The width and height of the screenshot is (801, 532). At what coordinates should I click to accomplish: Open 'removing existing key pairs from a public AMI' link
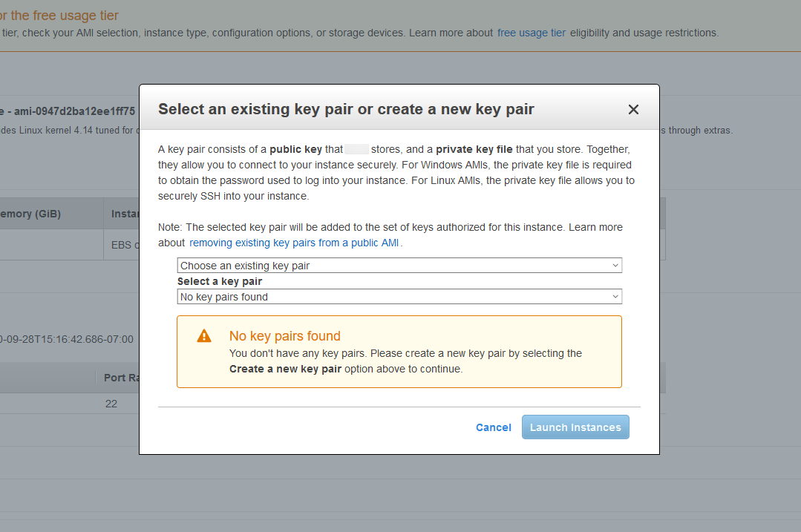coord(295,243)
